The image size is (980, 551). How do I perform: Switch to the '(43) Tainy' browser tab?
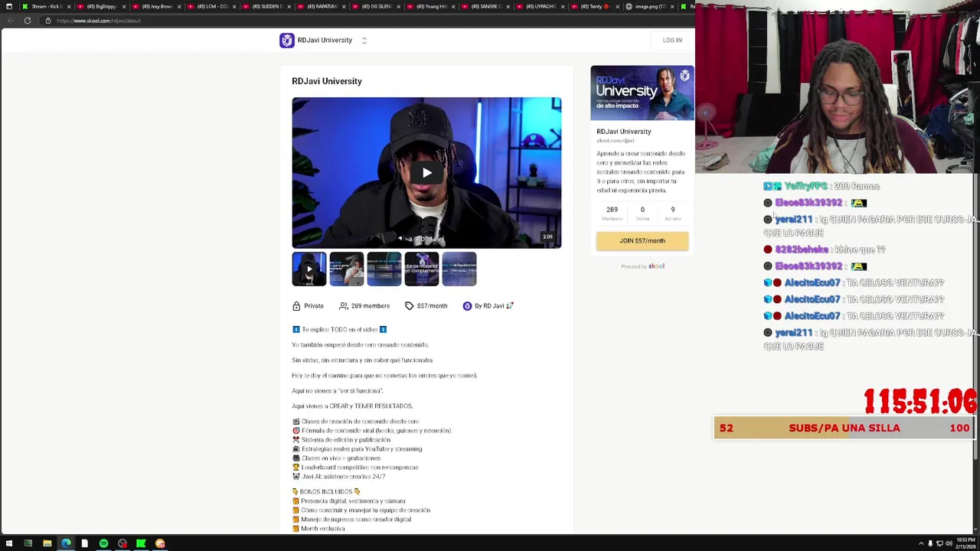[x=597, y=6]
